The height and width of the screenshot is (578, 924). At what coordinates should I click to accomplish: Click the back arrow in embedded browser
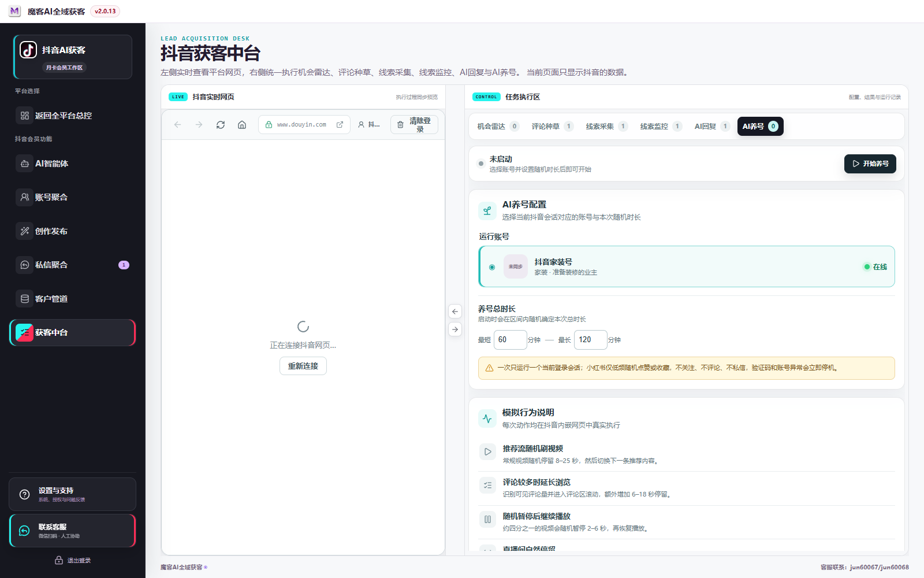(x=178, y=125)
